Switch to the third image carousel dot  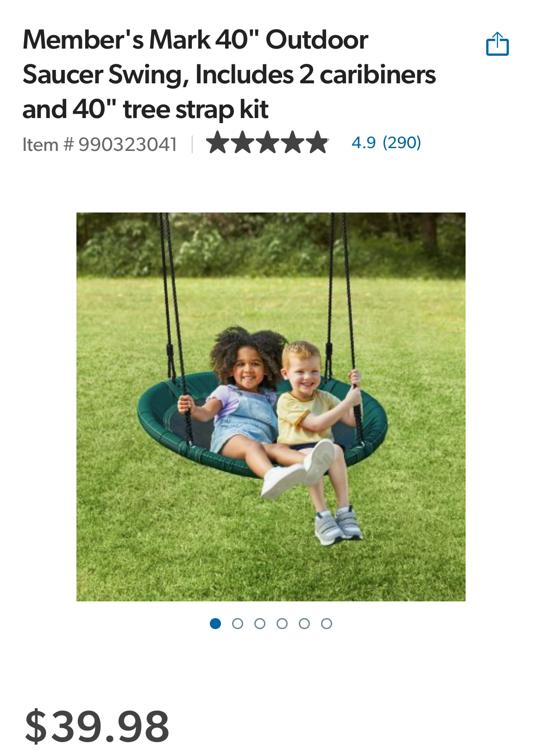coord(260,624)
